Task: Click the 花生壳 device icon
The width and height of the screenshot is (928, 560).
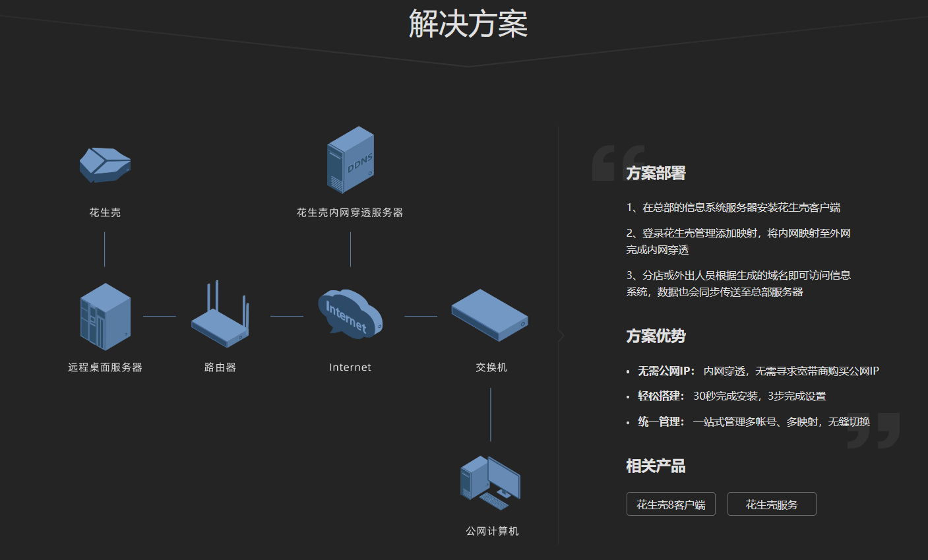Action: click(105, 165)
